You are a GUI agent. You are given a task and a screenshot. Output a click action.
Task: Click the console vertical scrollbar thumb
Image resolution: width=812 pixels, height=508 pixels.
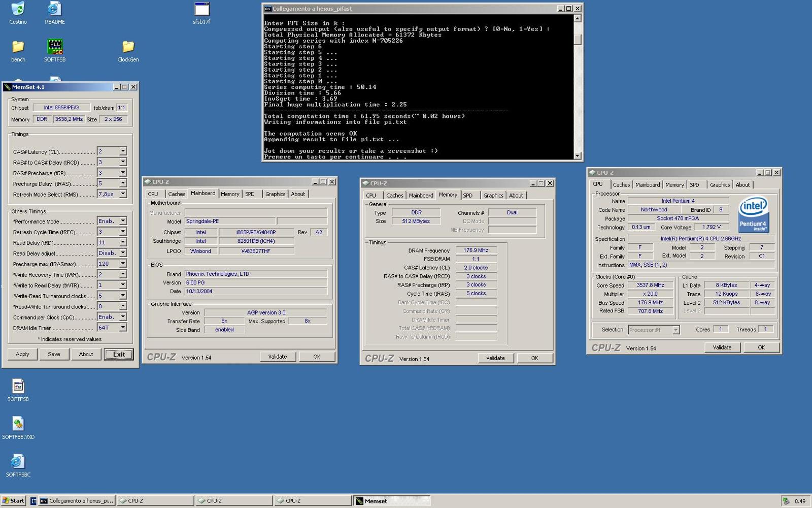pyautogui.click(x=578, y=40)
